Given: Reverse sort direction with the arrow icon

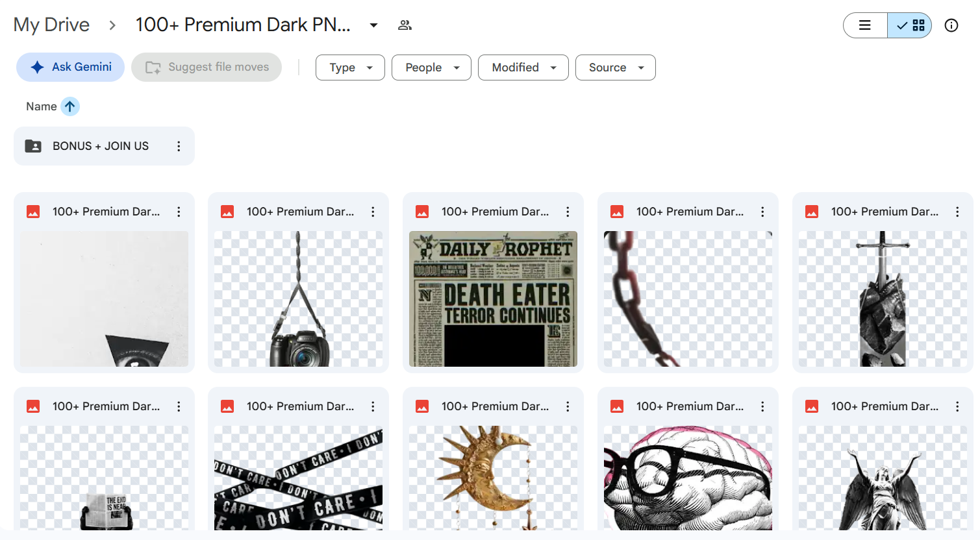Looking at the screenshot, I should [70, 106].
